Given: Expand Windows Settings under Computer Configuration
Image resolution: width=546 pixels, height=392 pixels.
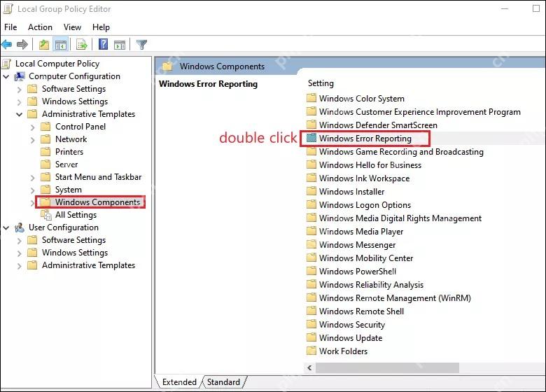Looking at the screenshot, I should click(x=20, y=102).
